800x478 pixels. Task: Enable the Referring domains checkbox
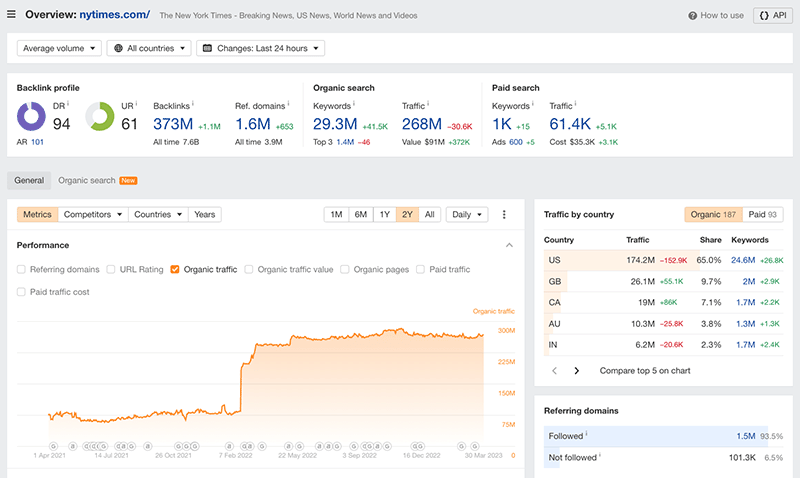tap(21, 269)
